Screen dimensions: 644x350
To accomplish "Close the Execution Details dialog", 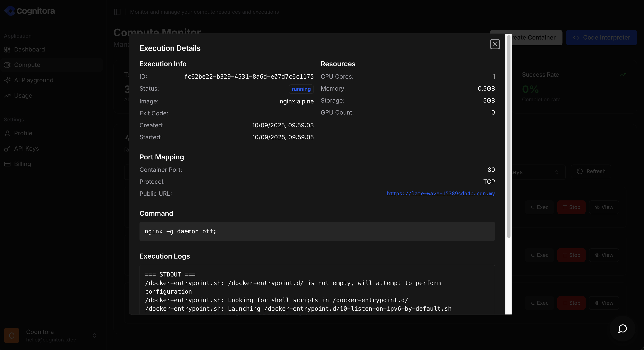I will pos(495,44).
